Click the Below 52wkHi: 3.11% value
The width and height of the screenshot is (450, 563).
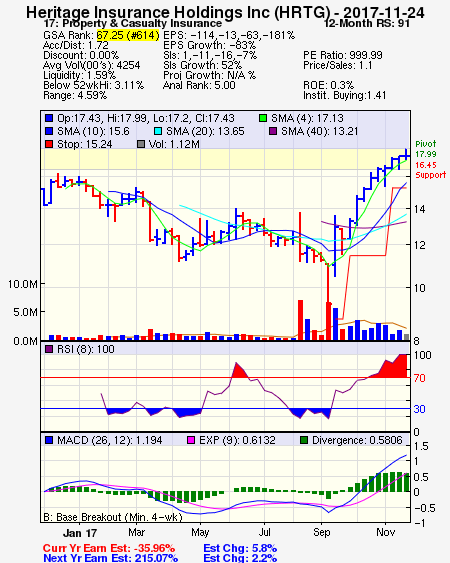93,85
